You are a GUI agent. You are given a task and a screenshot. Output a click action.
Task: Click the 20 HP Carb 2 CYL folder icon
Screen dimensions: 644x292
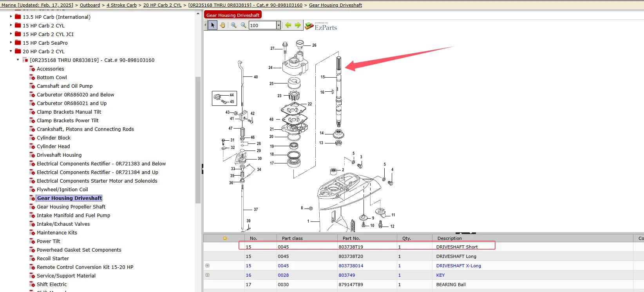tap(18, 51)
